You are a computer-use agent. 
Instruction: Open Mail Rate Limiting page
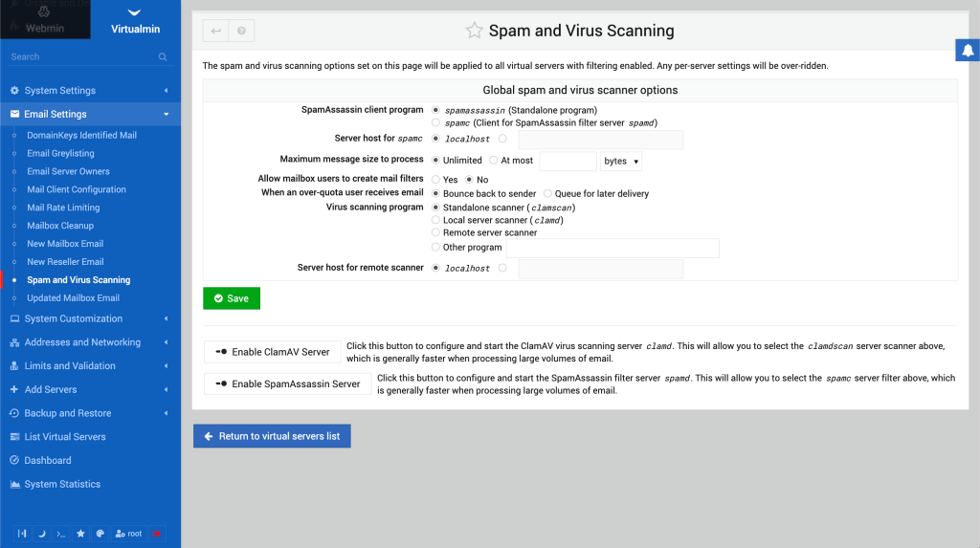tap(63, 208)
